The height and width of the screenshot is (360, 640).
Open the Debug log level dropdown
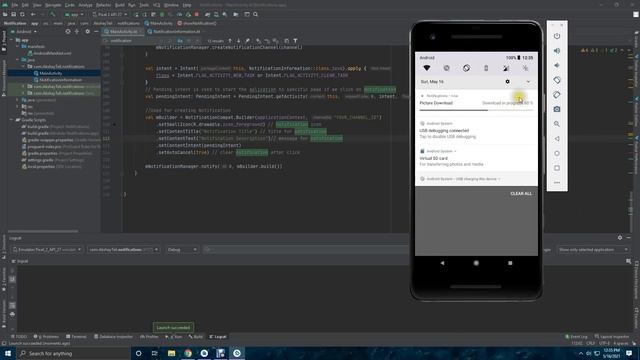pyautogui.click(x=182, y=249)
